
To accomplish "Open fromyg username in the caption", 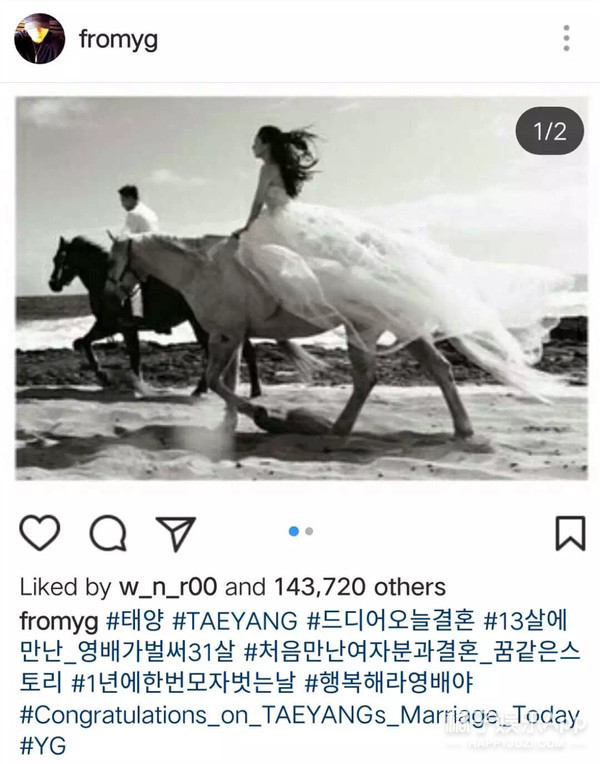I will click(59, 621).
